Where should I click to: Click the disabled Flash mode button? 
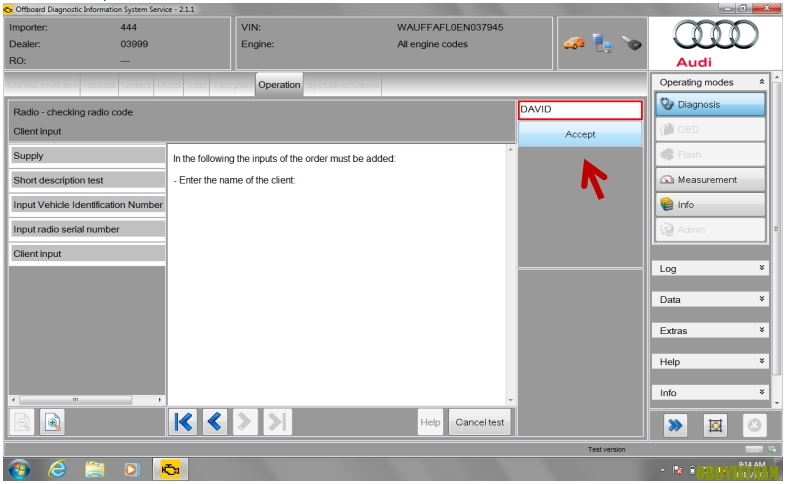710,154
